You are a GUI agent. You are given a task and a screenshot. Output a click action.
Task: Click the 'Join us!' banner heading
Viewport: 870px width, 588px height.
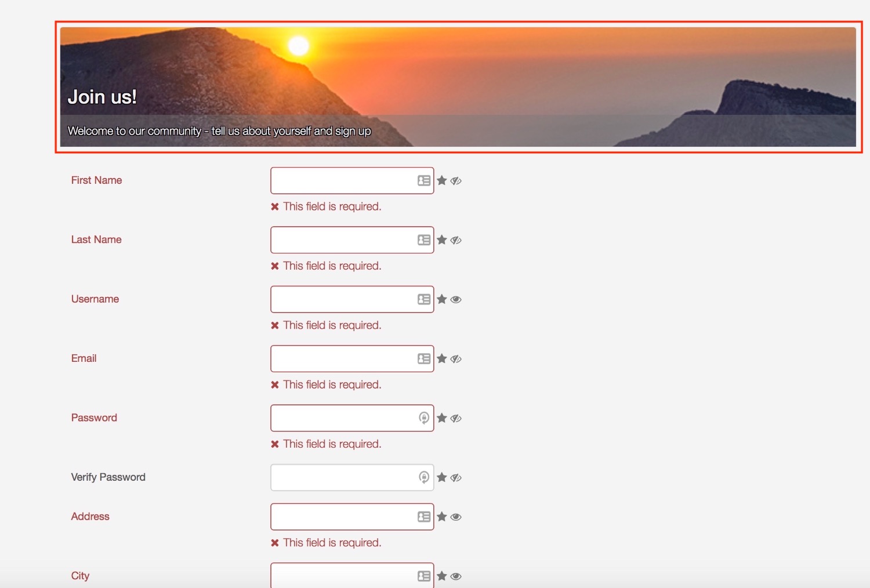point(102,97)
